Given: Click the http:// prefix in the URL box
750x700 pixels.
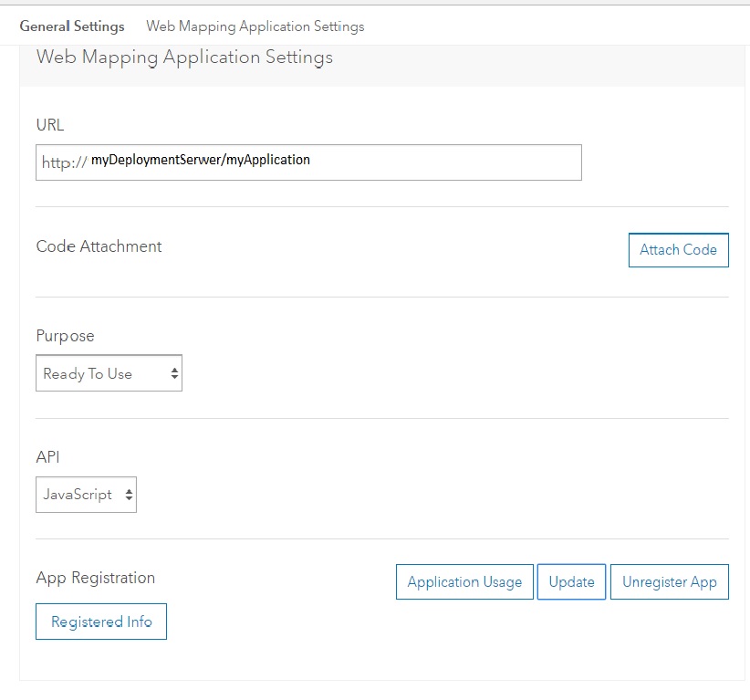Looking at the screenshot, I should click(64, 162).
